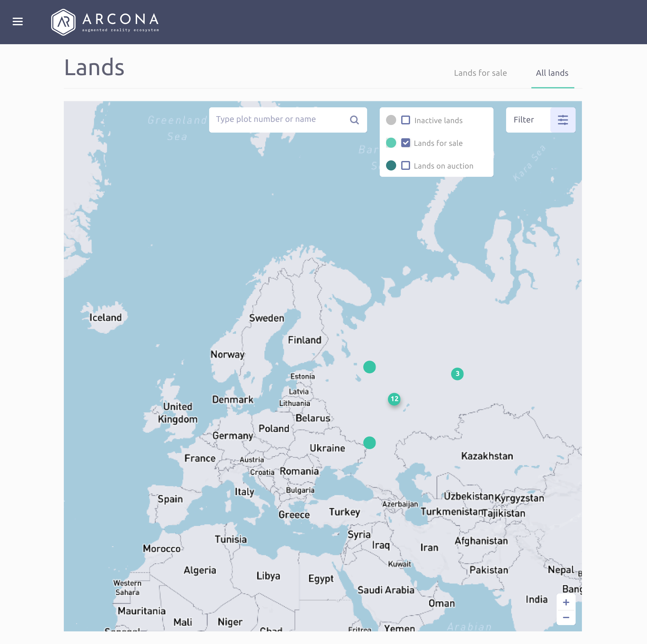The width and height of the screenshot is (647, 644).
Task: Click the cluster marker labeled 3
Action: click(457, 373)
